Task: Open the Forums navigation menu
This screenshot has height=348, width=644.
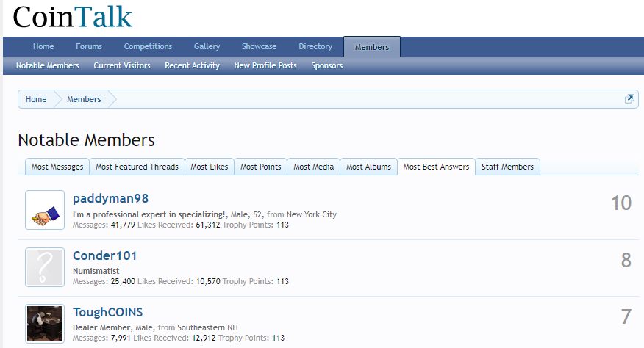Action: coord(89,46)
